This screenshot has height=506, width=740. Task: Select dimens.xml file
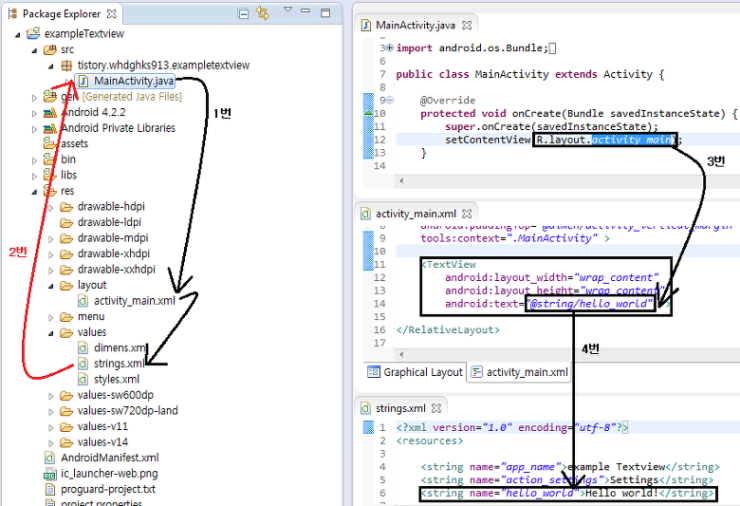pyautogui.click(x=120, y=348)
